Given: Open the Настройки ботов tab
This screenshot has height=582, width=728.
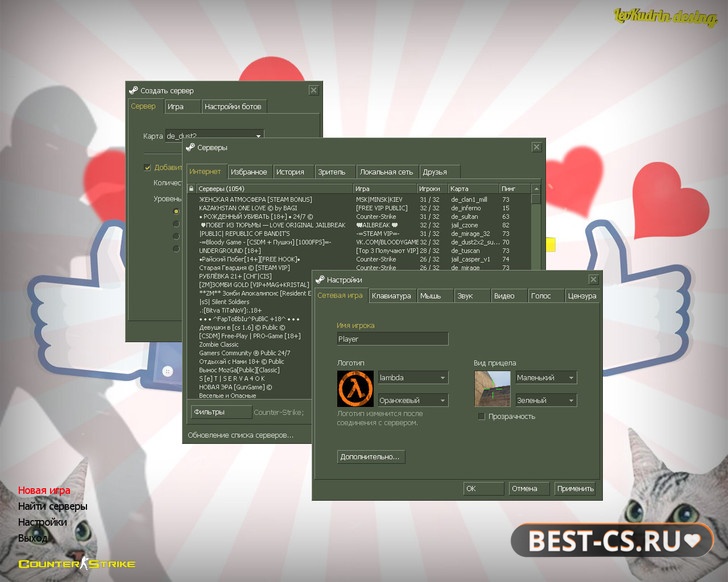Looking at the screenshot, I should pyautogui.click(x=233, y=106).
